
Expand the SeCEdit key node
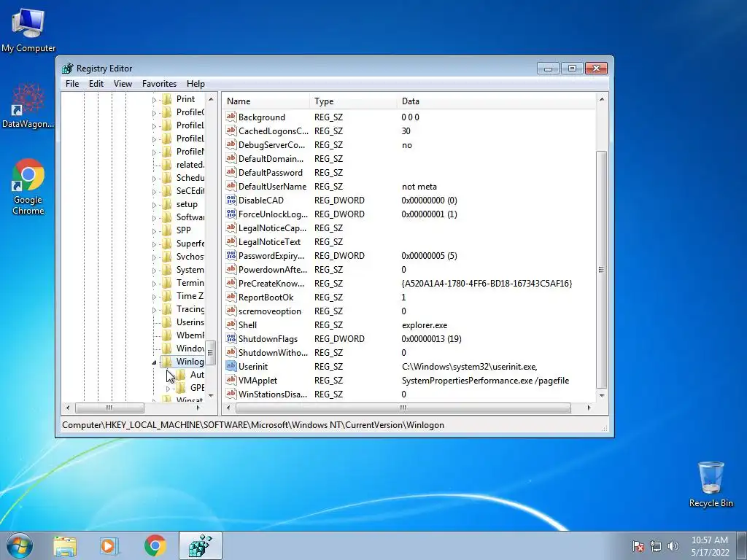click(x=154, y=192)
